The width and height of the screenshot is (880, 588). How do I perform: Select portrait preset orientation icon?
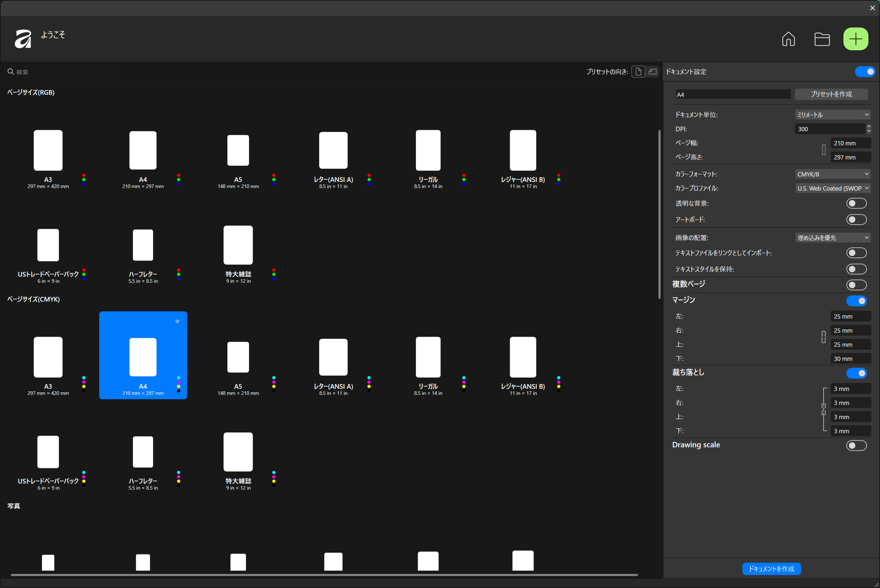[638, 72]
